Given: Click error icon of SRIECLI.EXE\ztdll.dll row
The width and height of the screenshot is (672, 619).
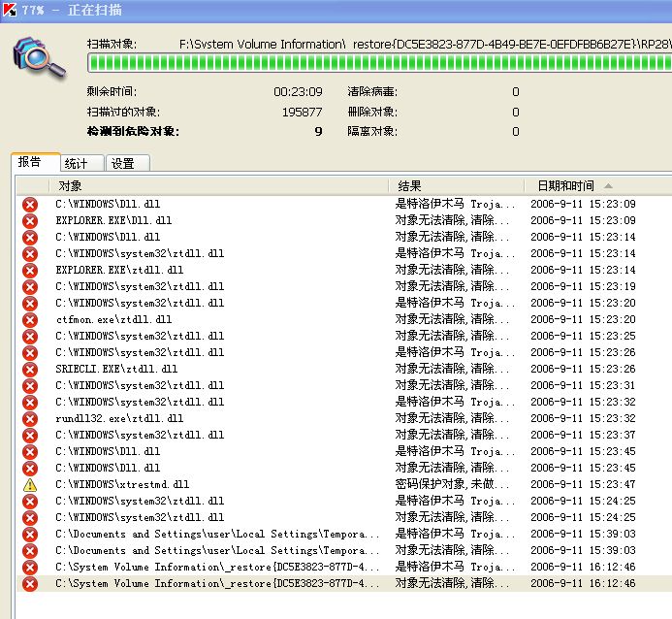Looking at the screenshot, I should point(30,370).
